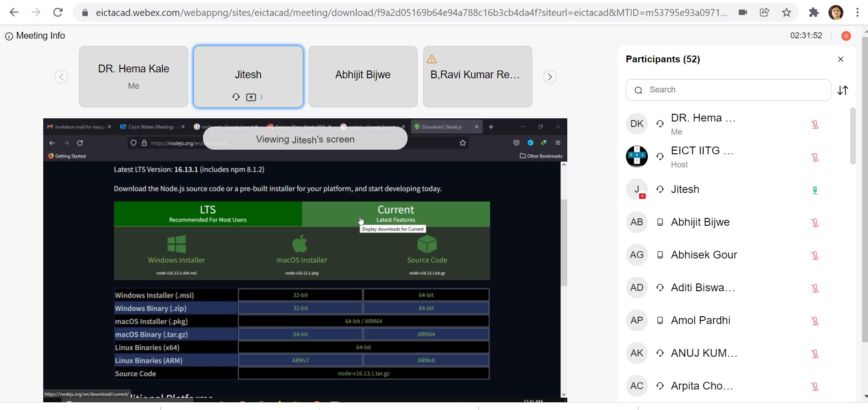Click the participants Search field

tap(728, 90)
